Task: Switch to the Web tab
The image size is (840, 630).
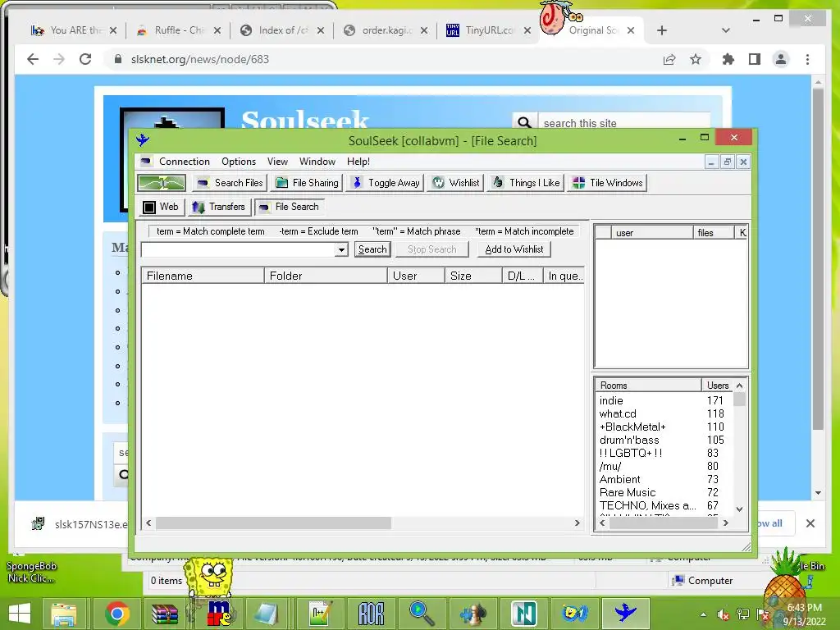Action: pos(162,207)
